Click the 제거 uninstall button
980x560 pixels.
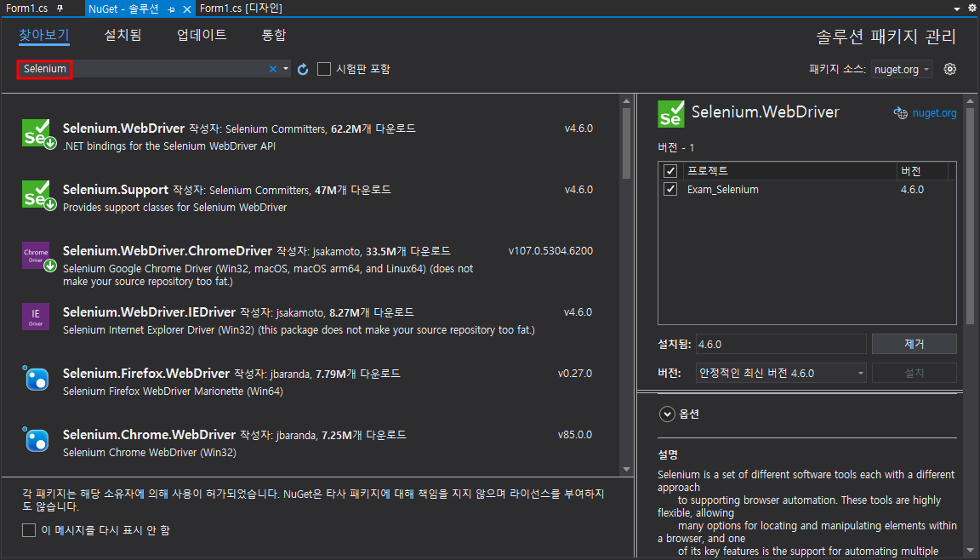tap(914, 344)
